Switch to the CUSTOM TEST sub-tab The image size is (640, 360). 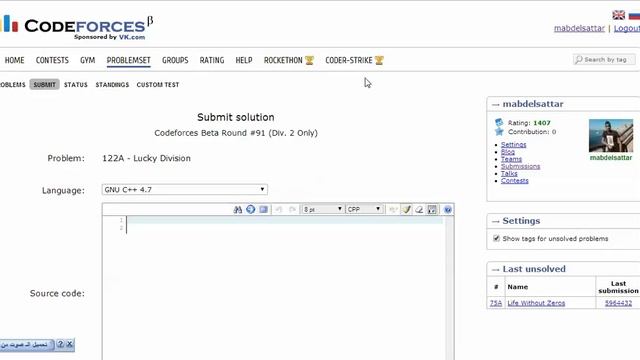click(158, 84)
